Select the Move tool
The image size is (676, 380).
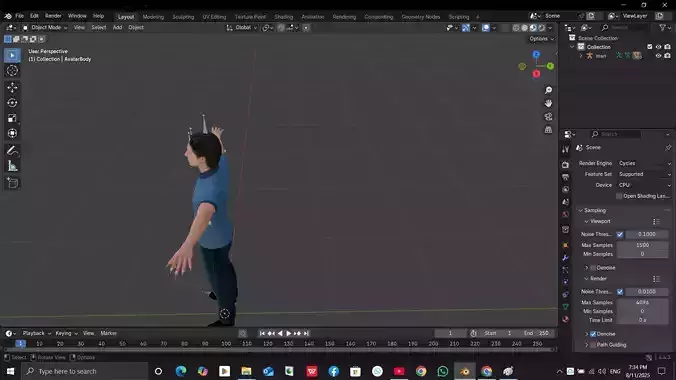pos(12,87)
